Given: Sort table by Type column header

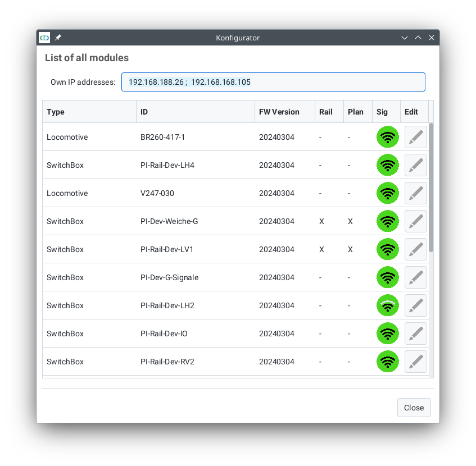Looking at the screenshot, I should [89, 112].
